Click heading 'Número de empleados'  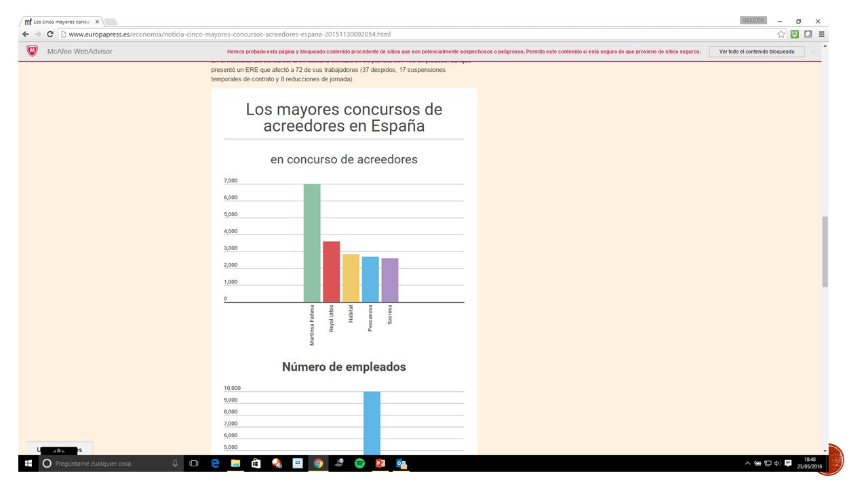click(x=344, y=367)
